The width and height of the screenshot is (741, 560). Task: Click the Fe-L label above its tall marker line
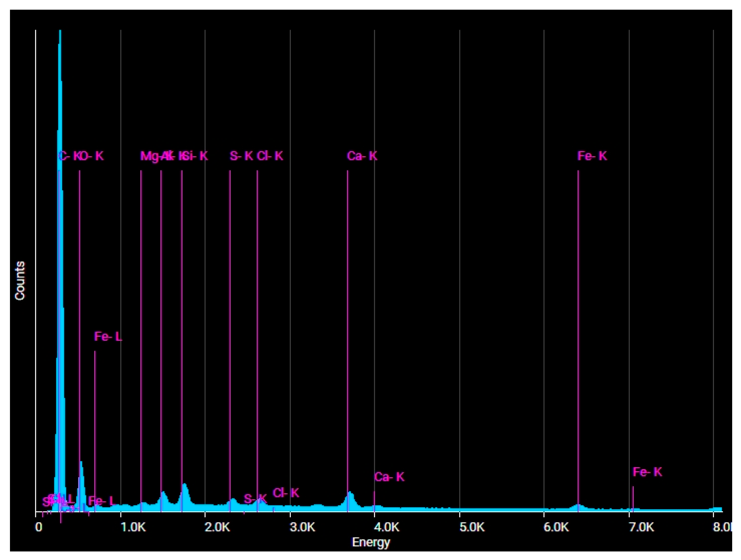pos(108,336)
